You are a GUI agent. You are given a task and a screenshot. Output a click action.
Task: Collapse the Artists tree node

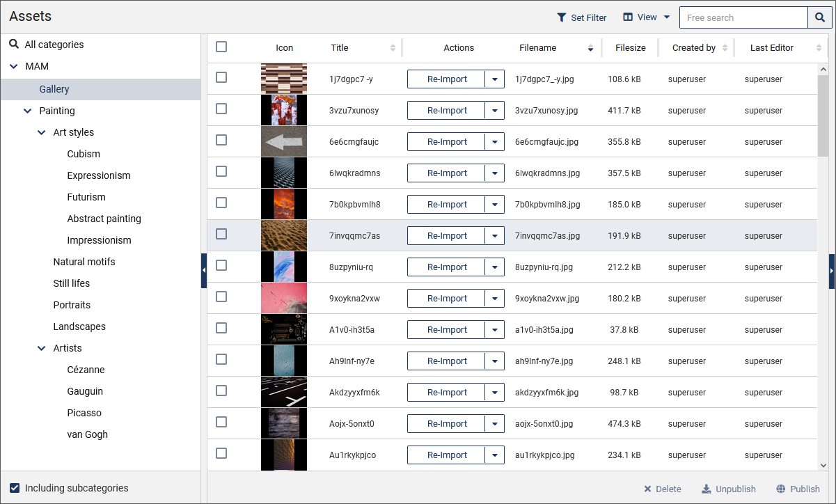(42, 348)
